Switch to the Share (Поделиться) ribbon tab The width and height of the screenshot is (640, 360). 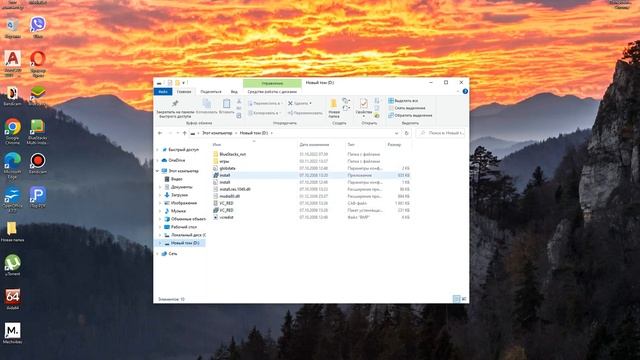point(211,92)
